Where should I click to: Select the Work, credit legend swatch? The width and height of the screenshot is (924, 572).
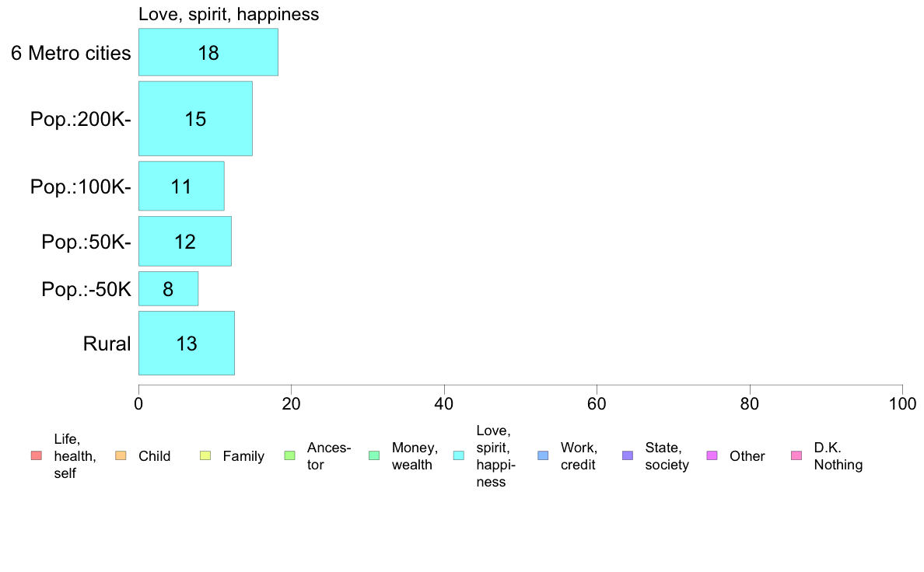pos(544,456)
